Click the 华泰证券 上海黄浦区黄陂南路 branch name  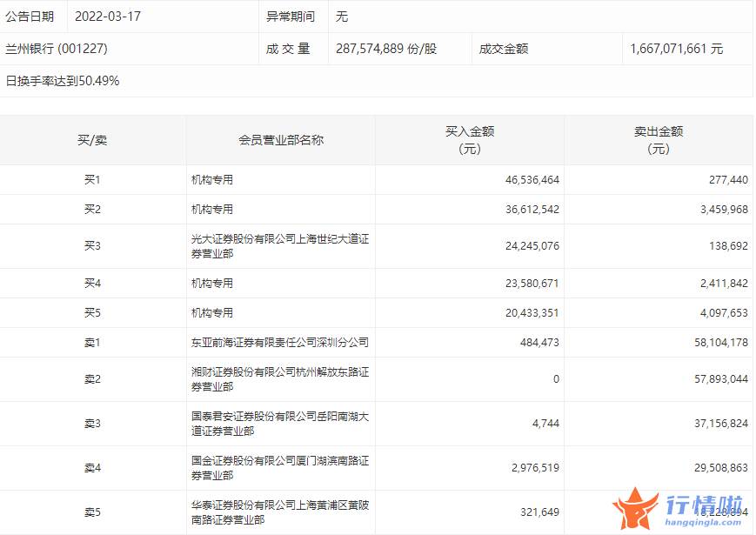pyautogui.click(x=280, y=512)
